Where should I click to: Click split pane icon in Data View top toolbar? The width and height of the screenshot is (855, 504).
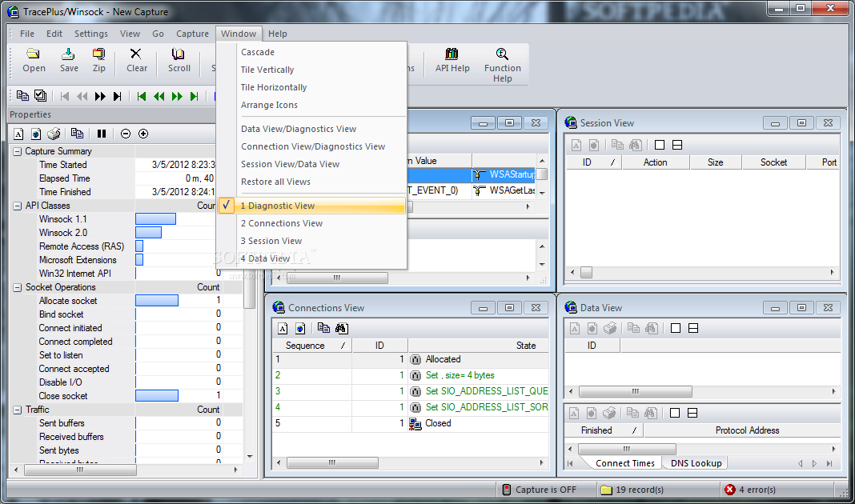693,328
